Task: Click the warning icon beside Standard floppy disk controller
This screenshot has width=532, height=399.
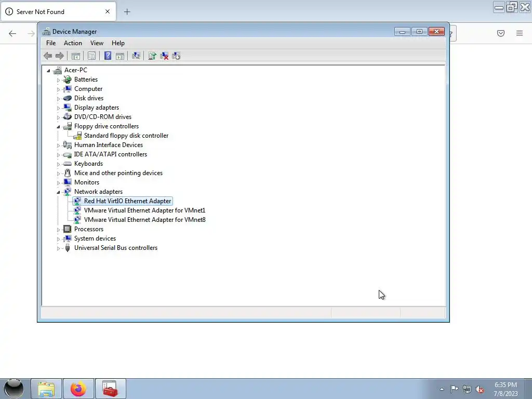Action: point(77,136)
